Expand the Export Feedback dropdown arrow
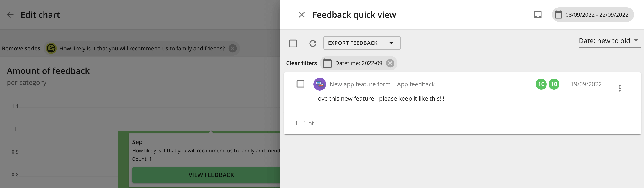The height and width of the screenshot is (188, 644). [x=391, y=43]
